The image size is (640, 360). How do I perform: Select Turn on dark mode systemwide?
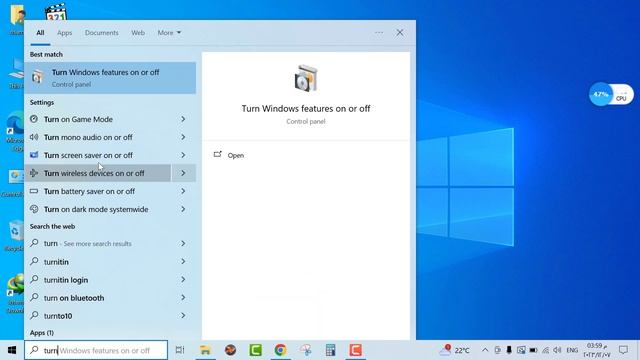(x=98, y=209)
